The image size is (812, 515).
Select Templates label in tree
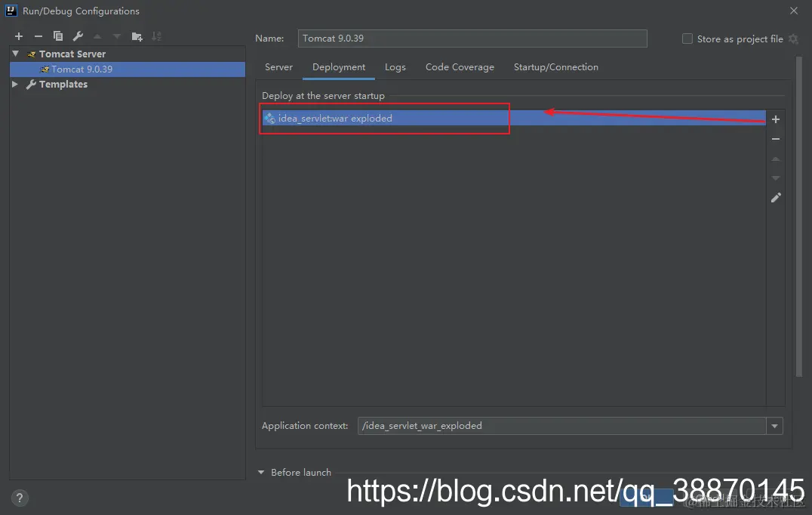coord(63,84)
